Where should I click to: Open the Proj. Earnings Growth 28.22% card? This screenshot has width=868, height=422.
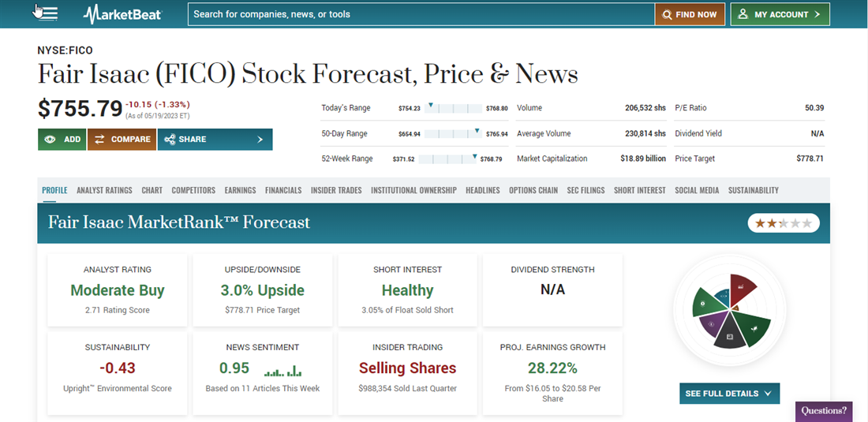(552, 373)
